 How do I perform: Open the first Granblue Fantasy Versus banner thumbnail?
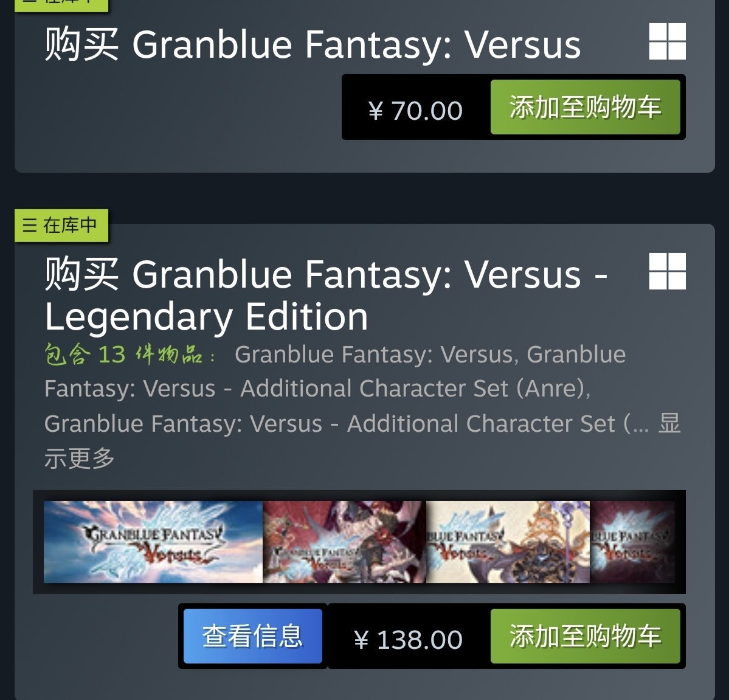[x=153, y=542]
